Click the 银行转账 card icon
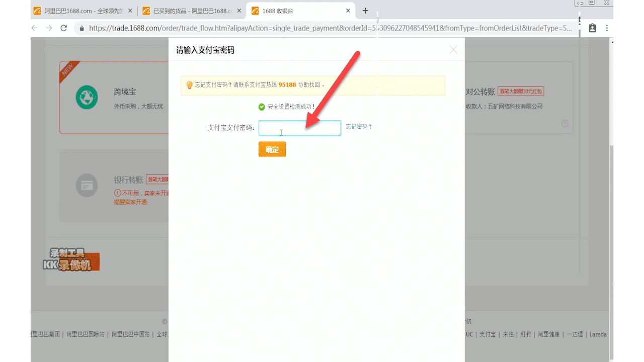The width and height of the screenshot is (644, 362). coord(87,186)
